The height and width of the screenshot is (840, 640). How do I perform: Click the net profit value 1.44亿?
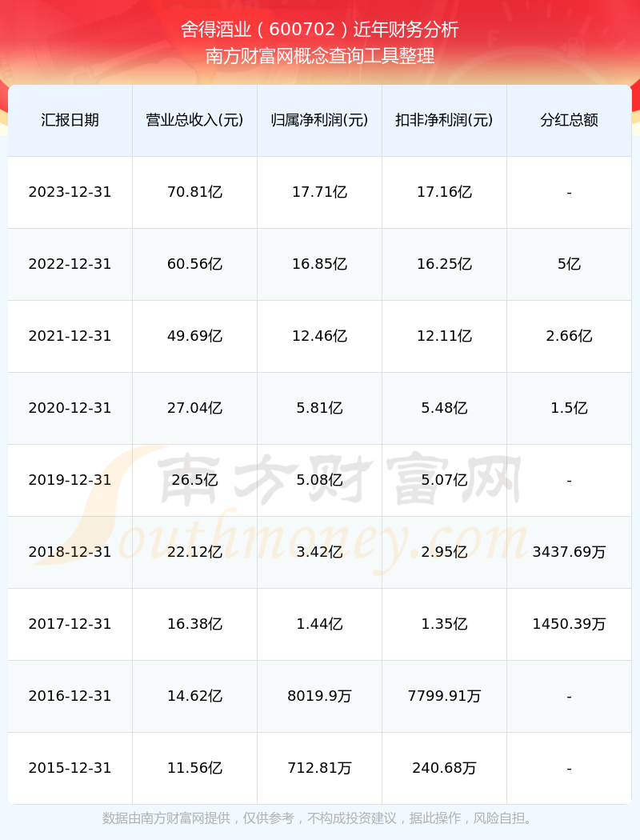[x=319, y=624]
